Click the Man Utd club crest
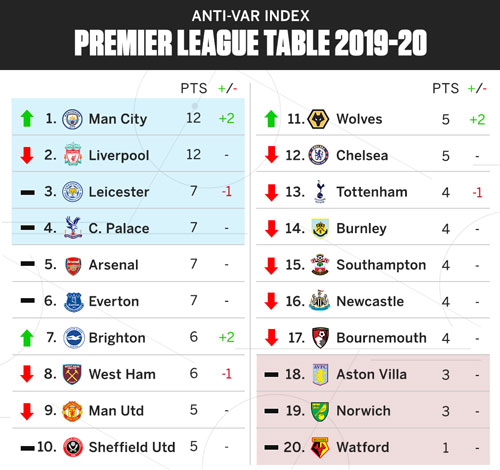 72,411
